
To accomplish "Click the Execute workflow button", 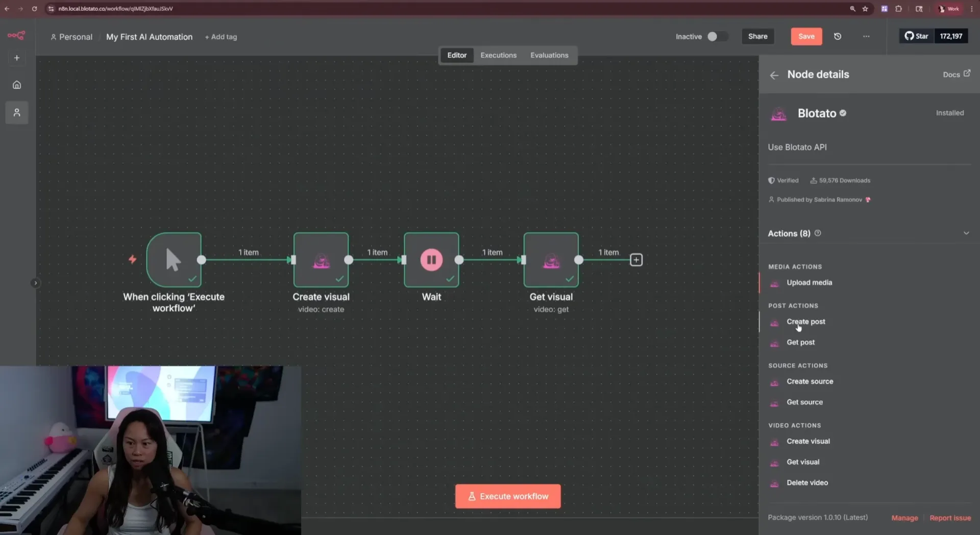I will click(x=508, y=496).
